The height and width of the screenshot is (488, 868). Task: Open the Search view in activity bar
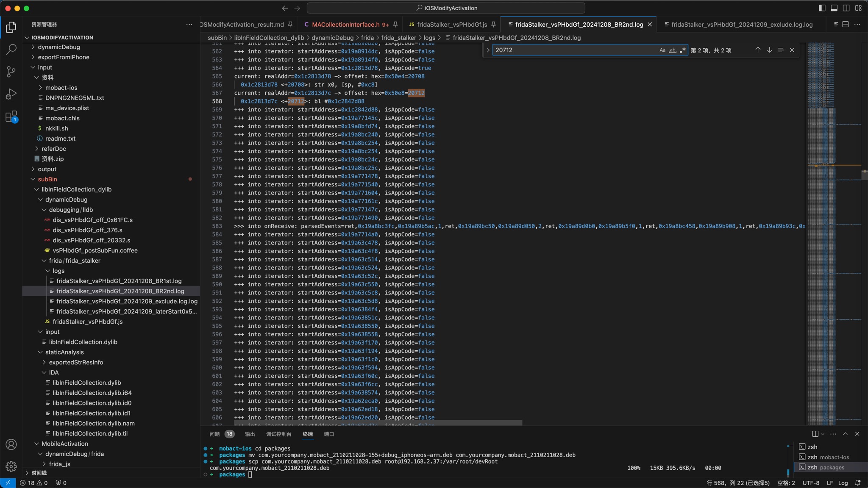pyautogui.click(x=11, y=50)
